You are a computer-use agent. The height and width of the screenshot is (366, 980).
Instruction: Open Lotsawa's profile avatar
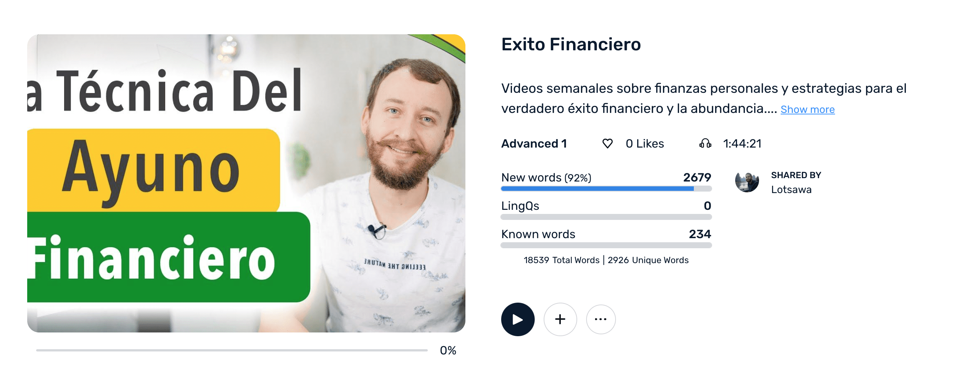coord(747,182)
